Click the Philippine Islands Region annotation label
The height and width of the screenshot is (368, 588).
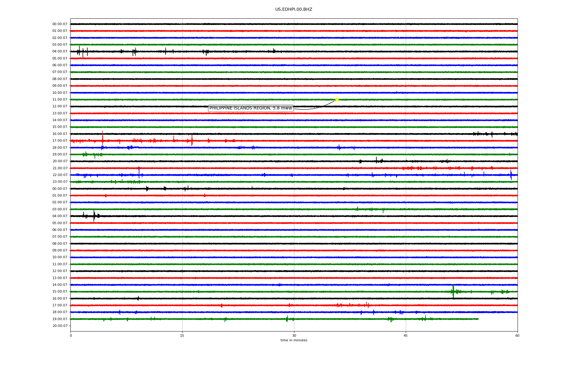click(251, 108)
